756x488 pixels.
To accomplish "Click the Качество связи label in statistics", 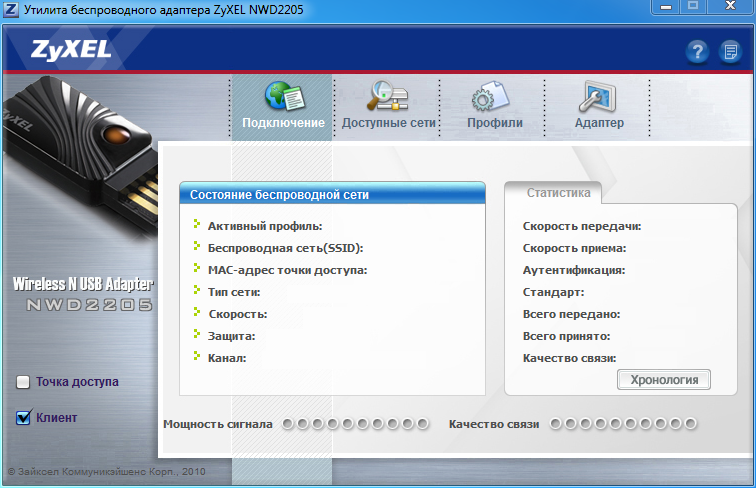I will [569, 358].
